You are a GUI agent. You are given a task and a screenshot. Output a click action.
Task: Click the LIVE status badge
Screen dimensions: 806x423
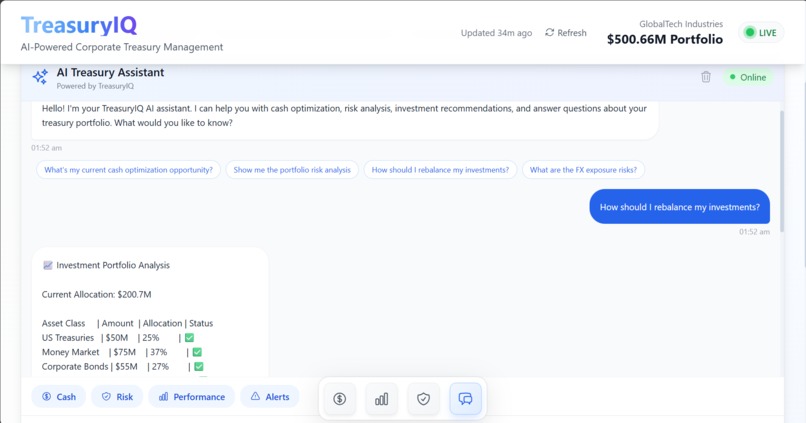tap(761, 33)
